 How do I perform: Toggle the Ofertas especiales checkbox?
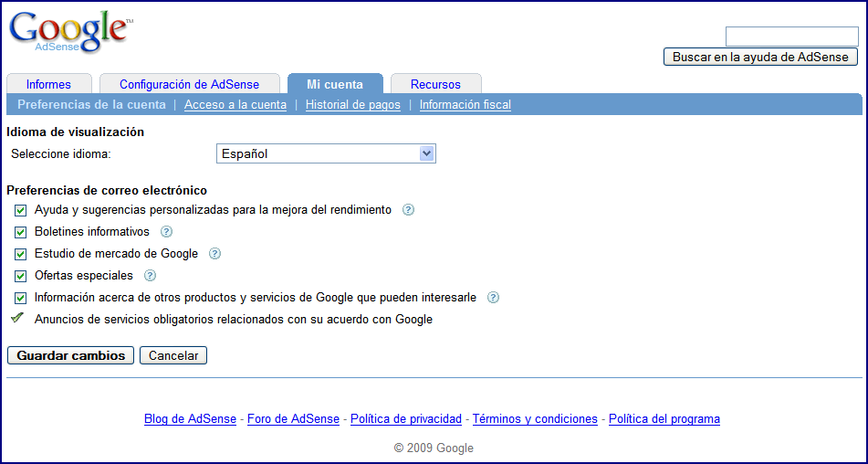(21, 276)
